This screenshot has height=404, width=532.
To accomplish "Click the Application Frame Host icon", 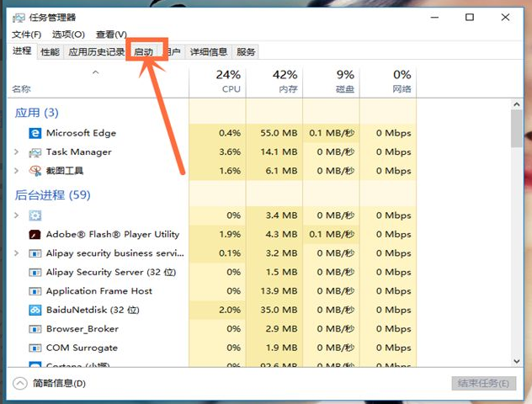I will [35, 291].
